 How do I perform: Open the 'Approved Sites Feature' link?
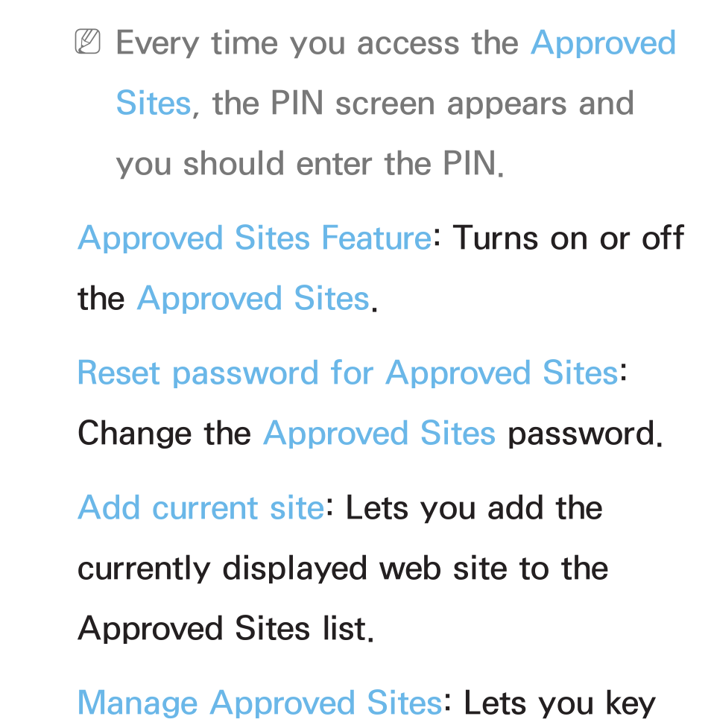(254, 240)
